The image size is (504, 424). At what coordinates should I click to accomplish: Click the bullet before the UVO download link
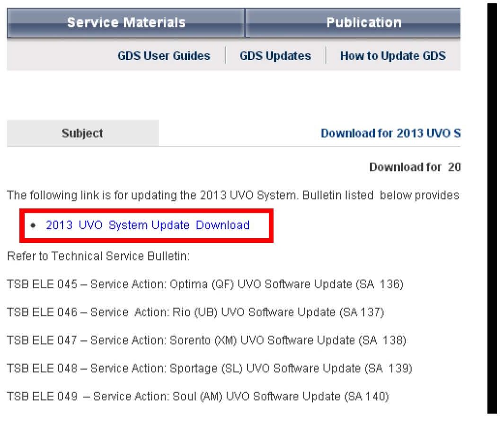coord(33,225)
